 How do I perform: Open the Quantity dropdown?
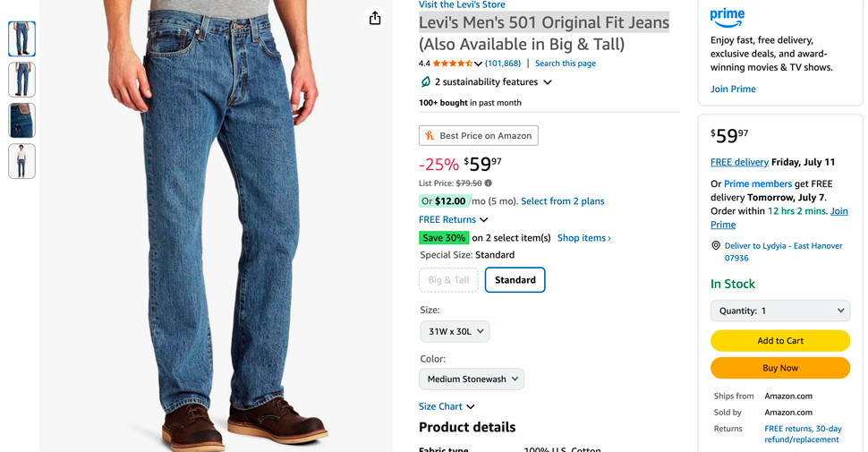pyautogui.click(x=780, y=311)
